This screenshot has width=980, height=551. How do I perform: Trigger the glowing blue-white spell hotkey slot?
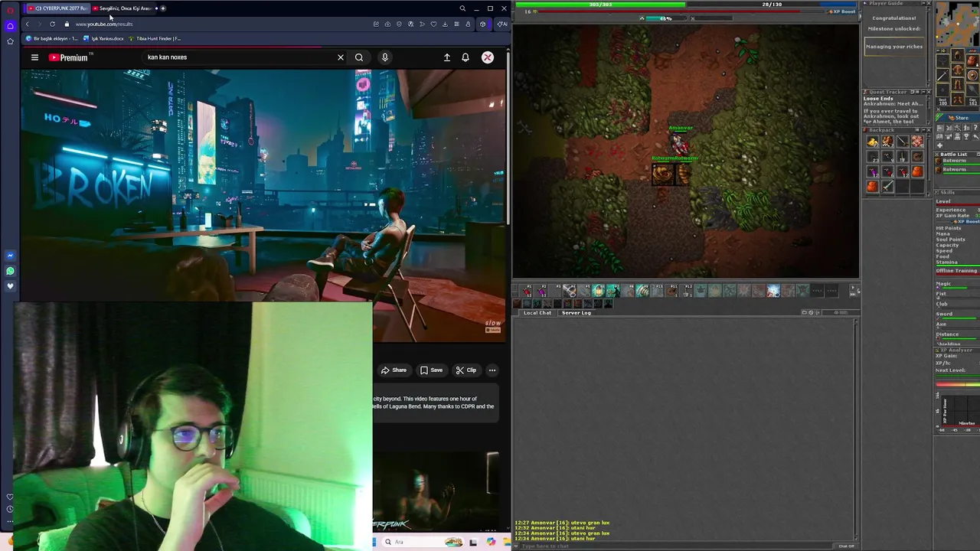(773, 291)
